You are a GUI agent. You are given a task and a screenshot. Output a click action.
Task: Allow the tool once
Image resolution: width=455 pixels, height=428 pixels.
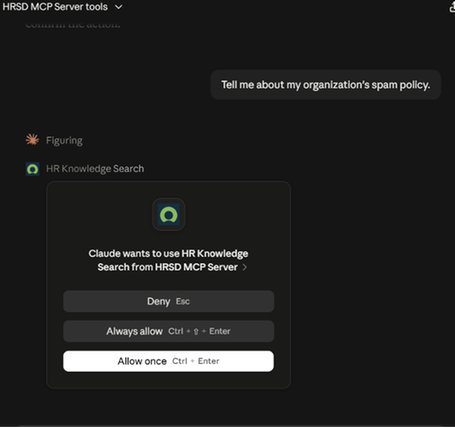point(169,361)
